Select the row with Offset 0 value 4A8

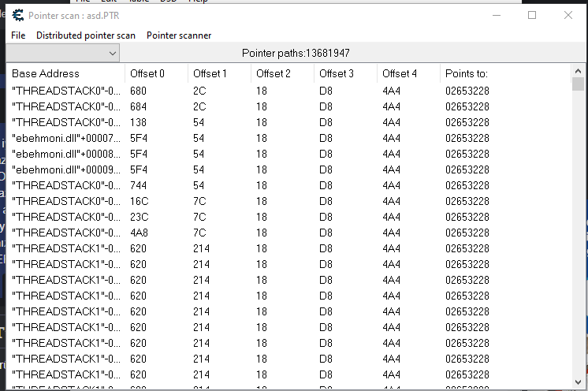tap(288, 233)
